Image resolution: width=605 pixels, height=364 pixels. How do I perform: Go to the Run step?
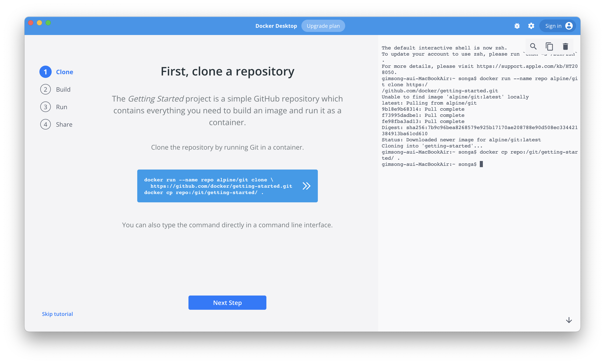61,107
